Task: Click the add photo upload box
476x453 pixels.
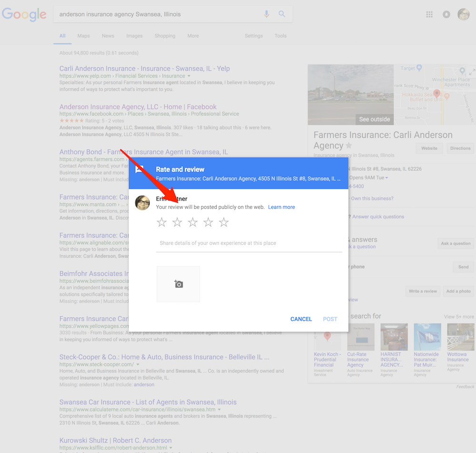Action: 178,284
